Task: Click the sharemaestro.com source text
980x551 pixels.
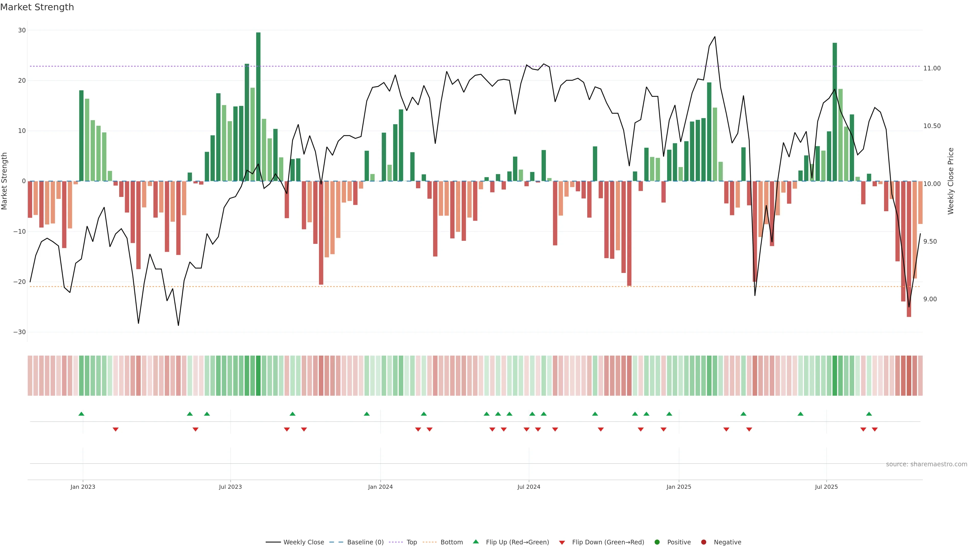Action: (x=926, y=464)
